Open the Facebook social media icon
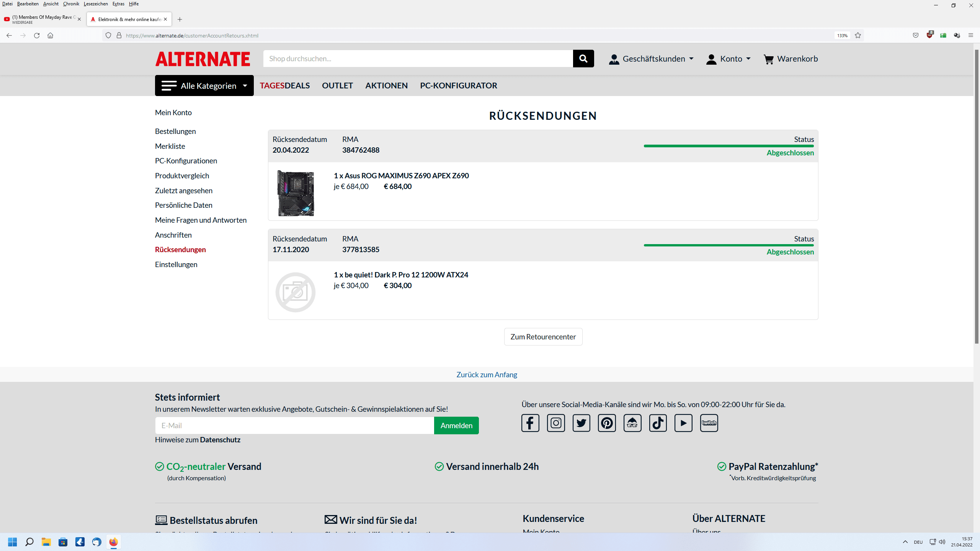980x551 pixels. coord(530,423)
